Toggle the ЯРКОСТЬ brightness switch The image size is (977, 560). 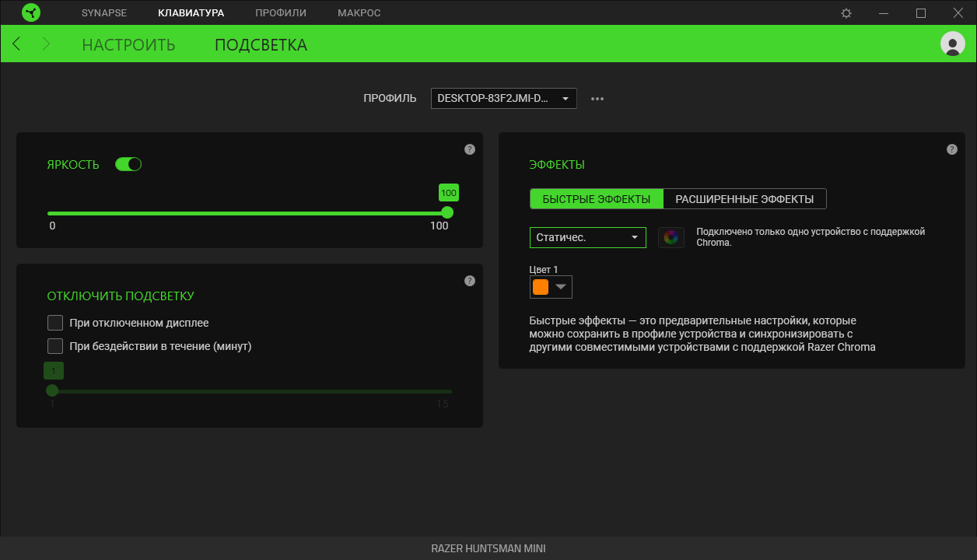(128, 164)
